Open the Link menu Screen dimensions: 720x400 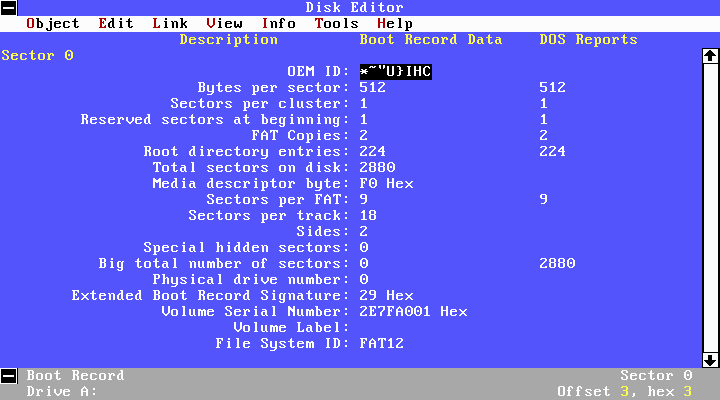pos(170,23)
